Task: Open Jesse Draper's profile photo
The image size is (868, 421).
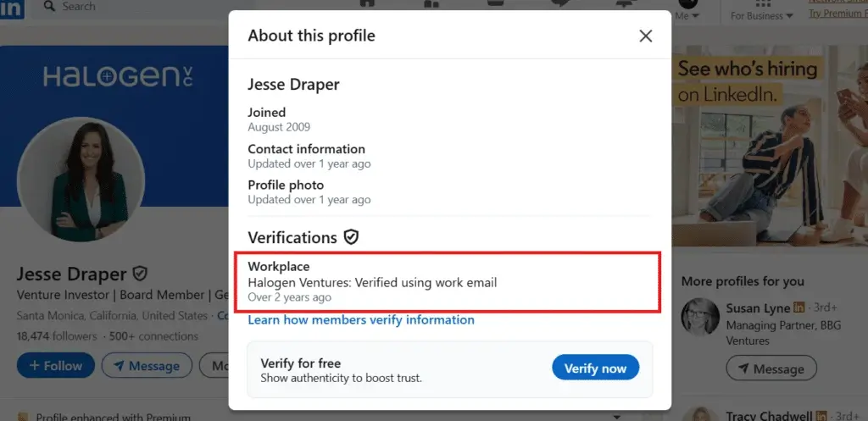Action: coord(81,180)
